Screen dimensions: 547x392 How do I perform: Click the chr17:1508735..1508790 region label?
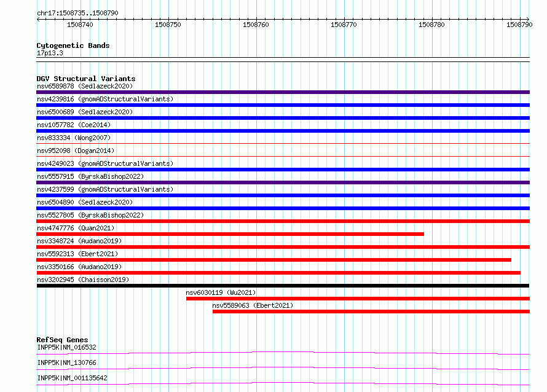pyautogui.click(x=77, y=13)
